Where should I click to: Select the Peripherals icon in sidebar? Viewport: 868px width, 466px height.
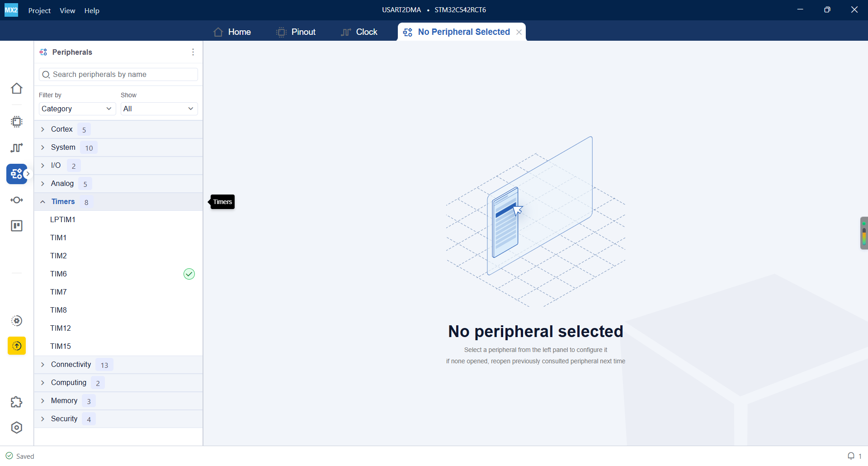17,174
